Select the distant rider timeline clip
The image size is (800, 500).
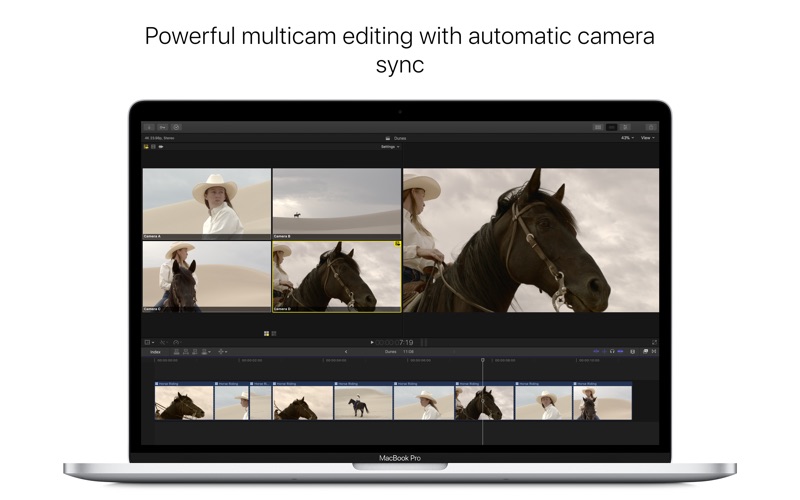[x=363, y=401]
